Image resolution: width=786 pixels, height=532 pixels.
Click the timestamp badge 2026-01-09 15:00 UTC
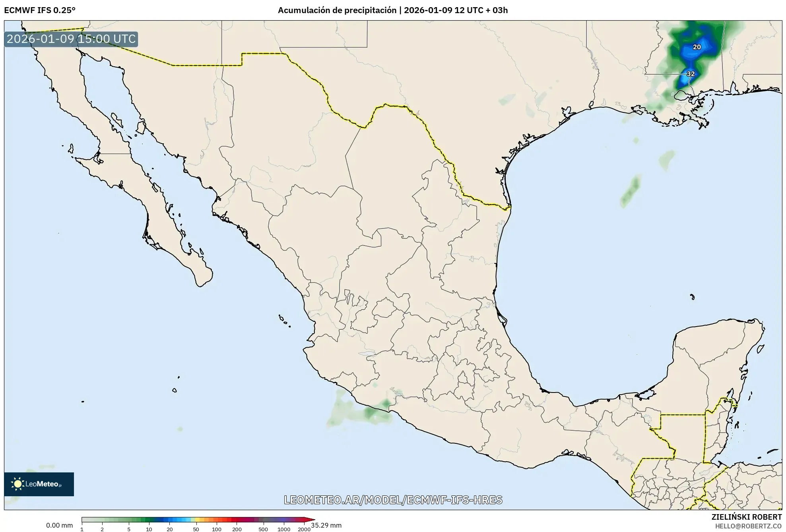(x=71, y=39)
